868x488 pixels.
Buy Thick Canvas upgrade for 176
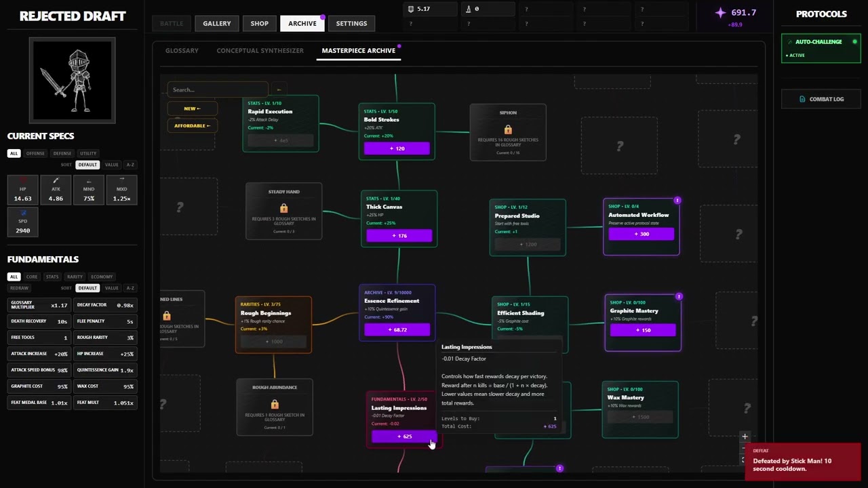pos(399,235)
